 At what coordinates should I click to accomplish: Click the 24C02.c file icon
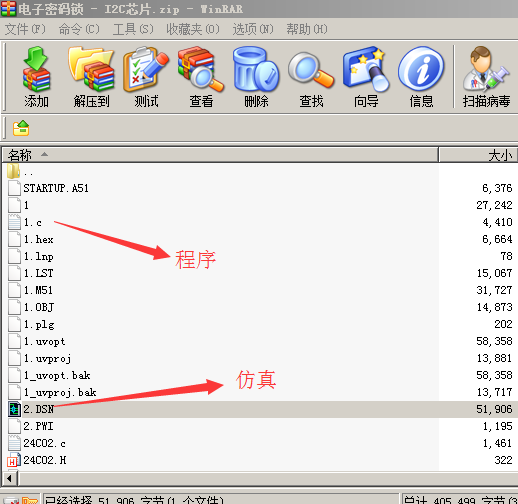click(14, 443)
